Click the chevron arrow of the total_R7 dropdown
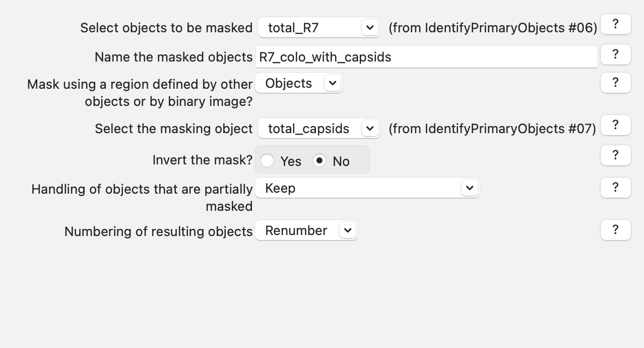The image size is (644, 348). click(x=370, y=28)
